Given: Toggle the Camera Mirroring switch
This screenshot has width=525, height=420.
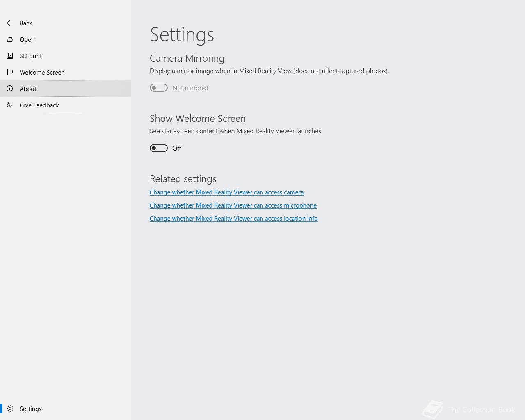Looking at the screenshot, I should pos(159,88).
